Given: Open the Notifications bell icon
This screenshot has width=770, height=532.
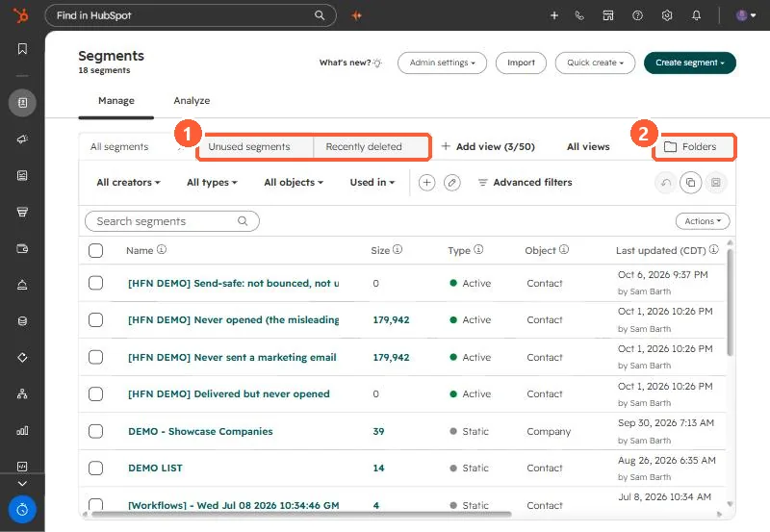Looking at the screenshot, I should click(x=696, y=15).
